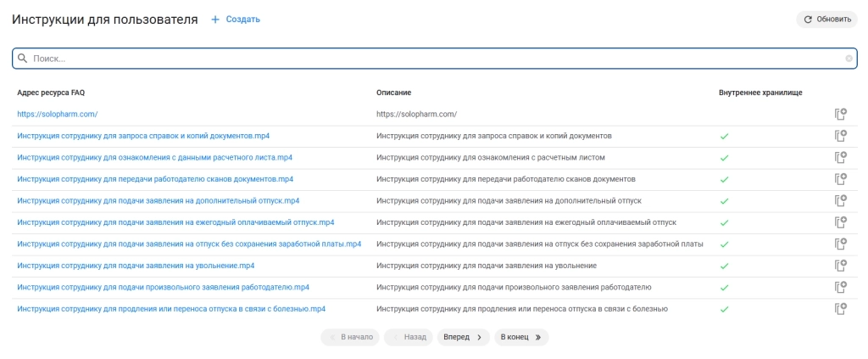Click copy icon for запроса справок и копий документов row
Viewport: 868px width, 359px height.
tap(841, 136)
